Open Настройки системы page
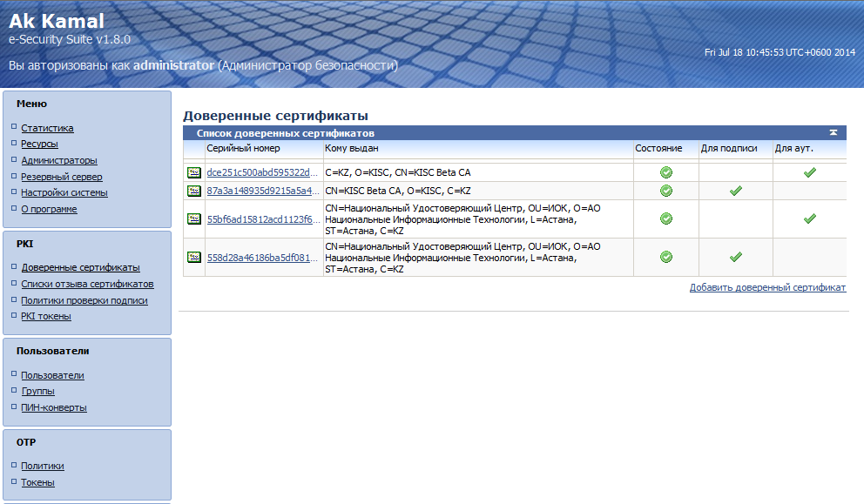The height and width of the screenshot is (504, 864). 64,192
